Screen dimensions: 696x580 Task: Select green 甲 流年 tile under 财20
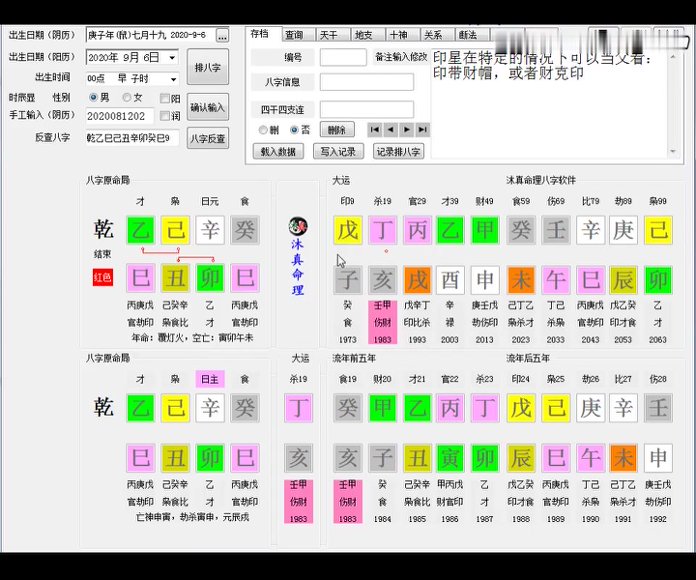tap(382, 408)
